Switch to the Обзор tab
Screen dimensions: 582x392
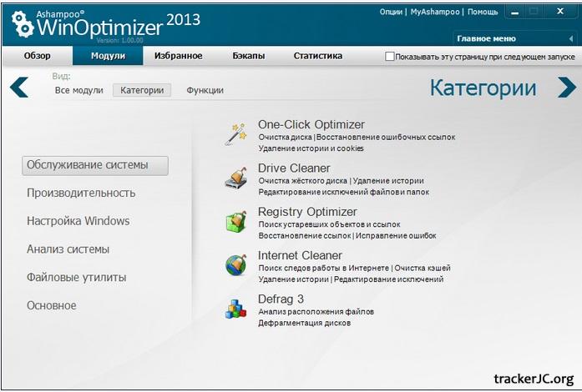(x=37, y=56)
